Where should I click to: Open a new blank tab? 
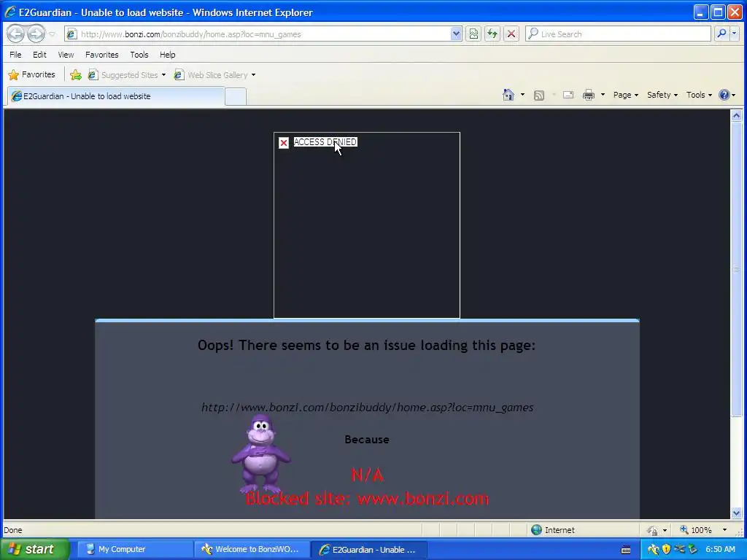click(236, 97)
